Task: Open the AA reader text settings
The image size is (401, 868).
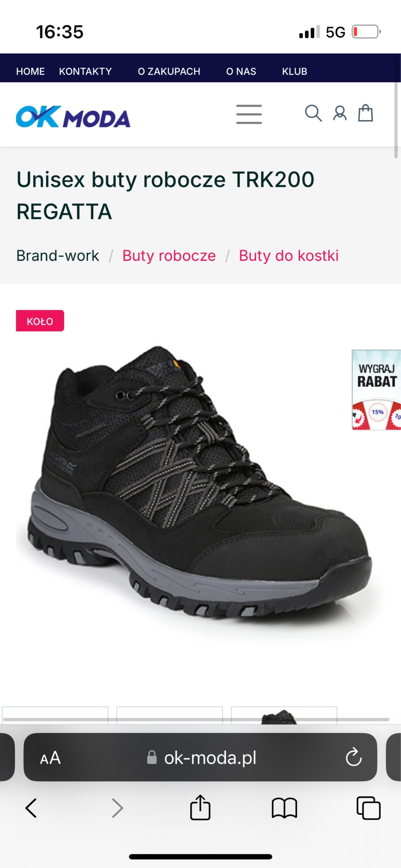Action: 50,758
